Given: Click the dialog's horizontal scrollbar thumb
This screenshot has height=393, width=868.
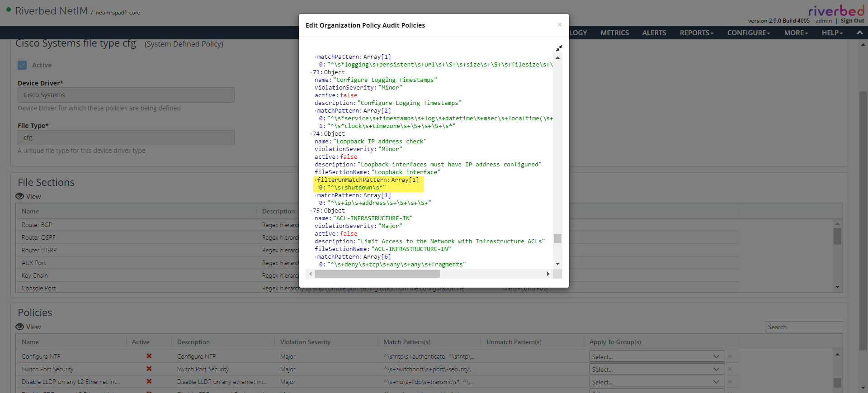Looking at the screenshot, I should [377, 274].
